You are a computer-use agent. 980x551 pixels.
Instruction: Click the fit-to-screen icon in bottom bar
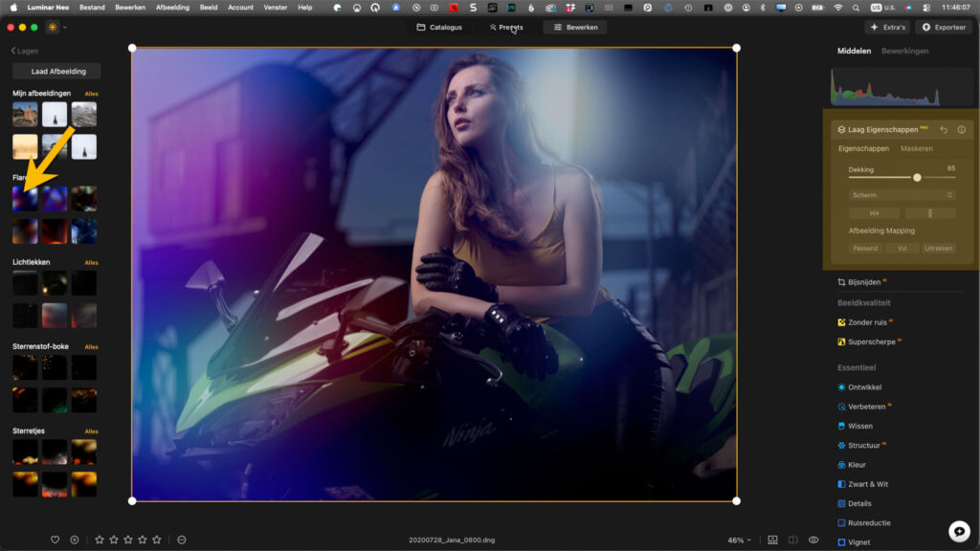(x=772, y=540)
